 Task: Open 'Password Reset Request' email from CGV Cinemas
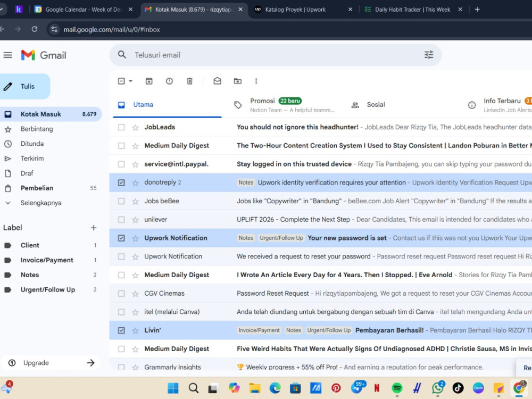pos(321,294)
